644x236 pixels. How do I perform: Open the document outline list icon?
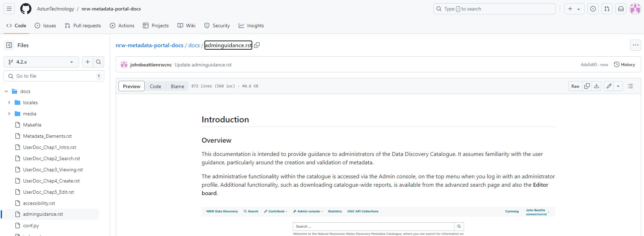click(x=630, y=86)
